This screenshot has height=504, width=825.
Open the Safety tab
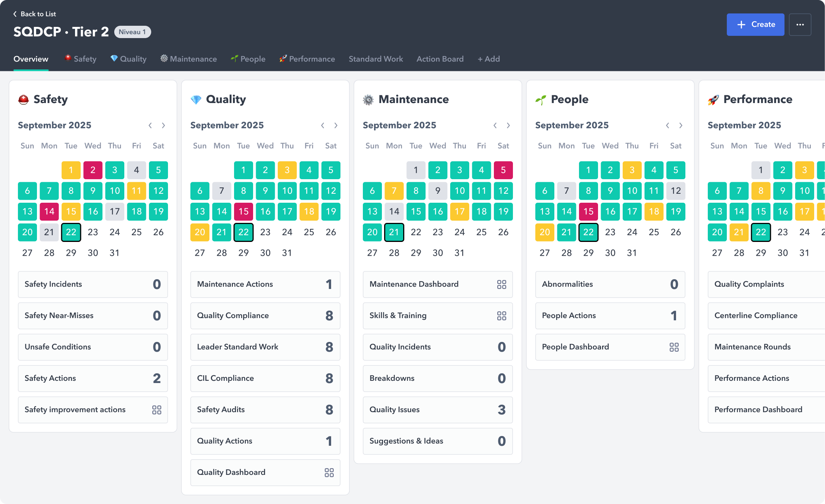80,59
